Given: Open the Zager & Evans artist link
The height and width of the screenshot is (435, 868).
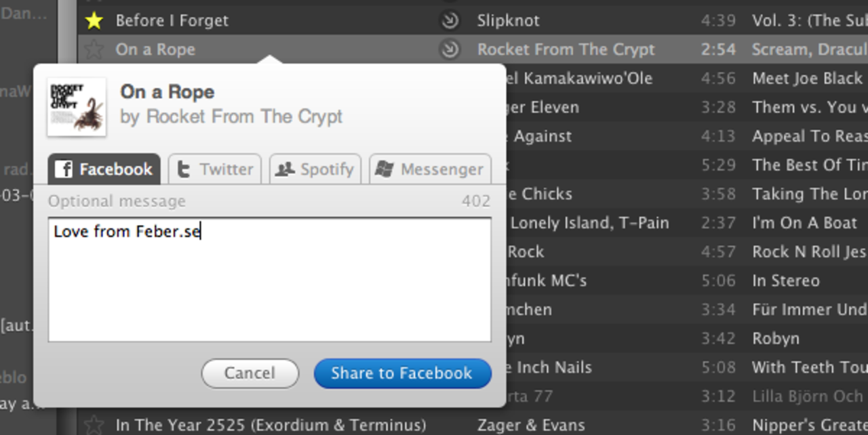Looking at the screenshot, I should coord(530,426).
